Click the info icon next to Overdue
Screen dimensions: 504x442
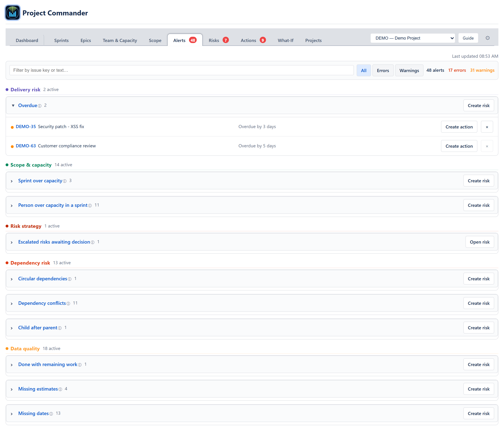(x=40, y=106)
